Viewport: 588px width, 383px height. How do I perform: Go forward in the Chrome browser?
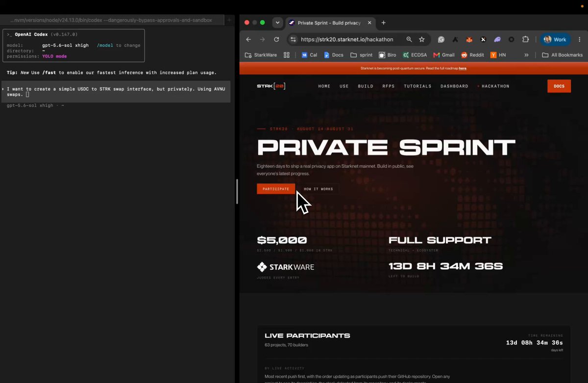[262, 39]
